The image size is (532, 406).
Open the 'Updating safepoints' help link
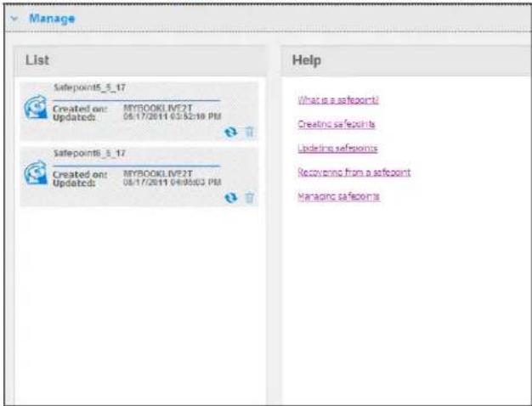[337, 149]
